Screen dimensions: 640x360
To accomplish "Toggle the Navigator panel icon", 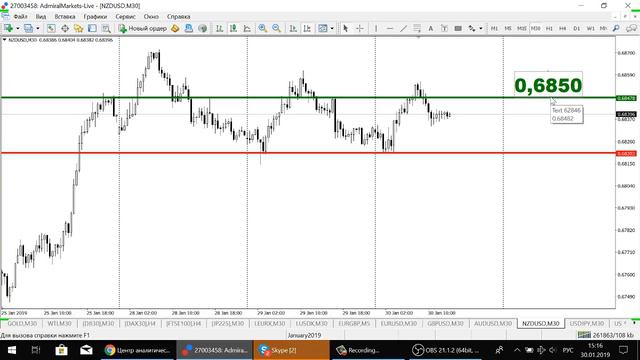I will 78,28.
